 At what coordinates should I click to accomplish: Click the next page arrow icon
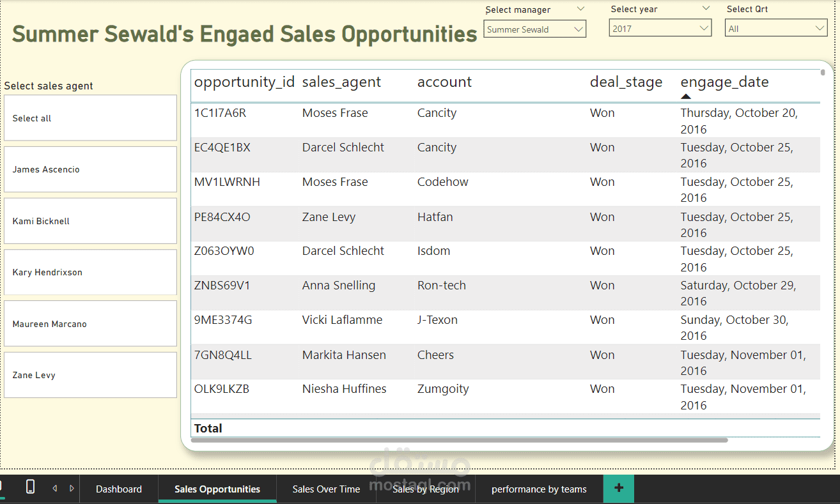(72, 489)
